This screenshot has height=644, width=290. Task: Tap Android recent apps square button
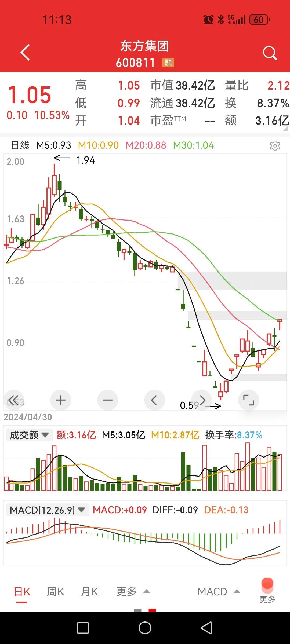(83, 628)
